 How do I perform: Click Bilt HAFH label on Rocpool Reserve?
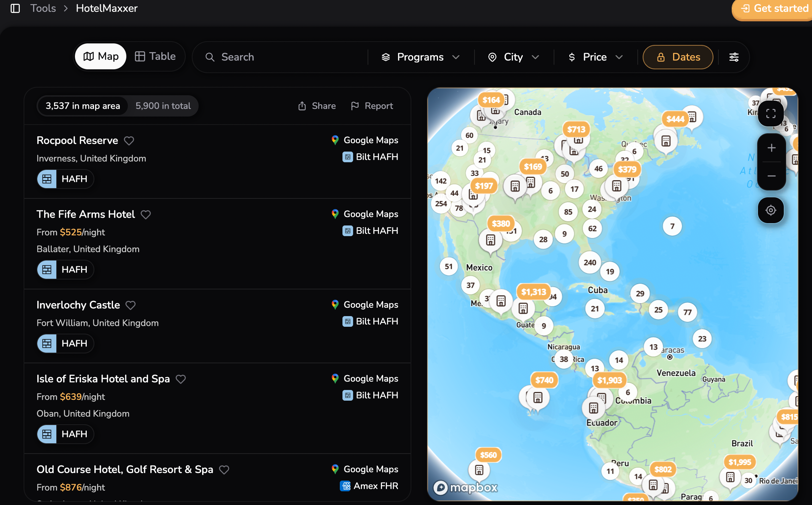(370, 157)
